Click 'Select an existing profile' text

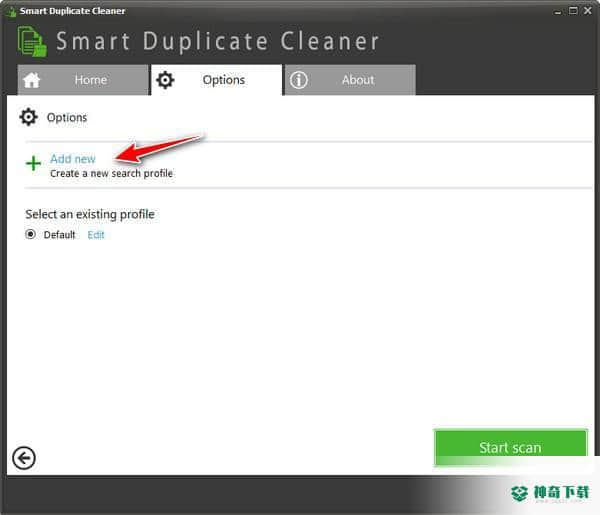point(90,214)
